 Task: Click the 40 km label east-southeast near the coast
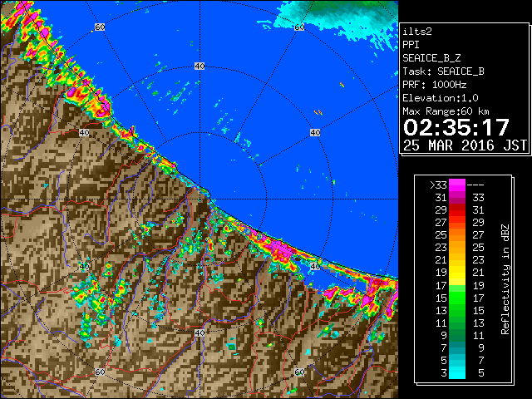pos(315,266)
